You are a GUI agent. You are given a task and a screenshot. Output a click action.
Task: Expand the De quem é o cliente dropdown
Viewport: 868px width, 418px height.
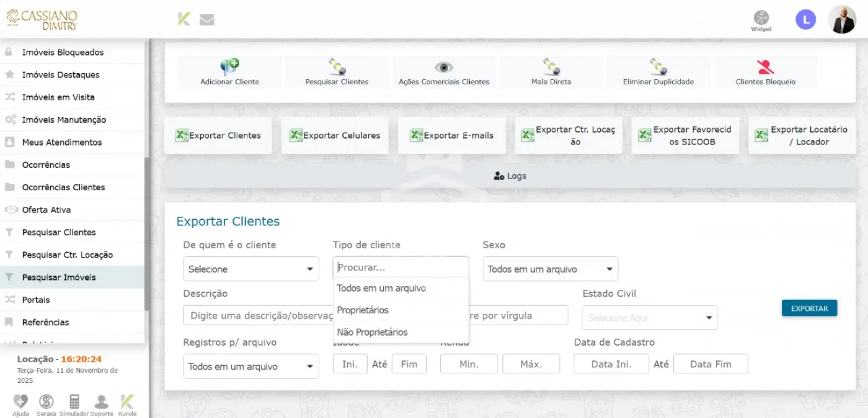pos(250,269)
